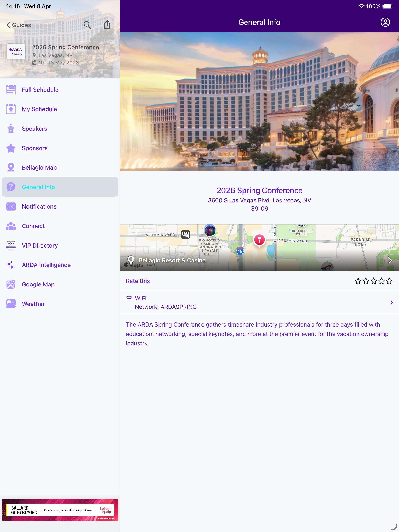
Task: Tap the 592 route marker on map
Action: click(185, 234)
